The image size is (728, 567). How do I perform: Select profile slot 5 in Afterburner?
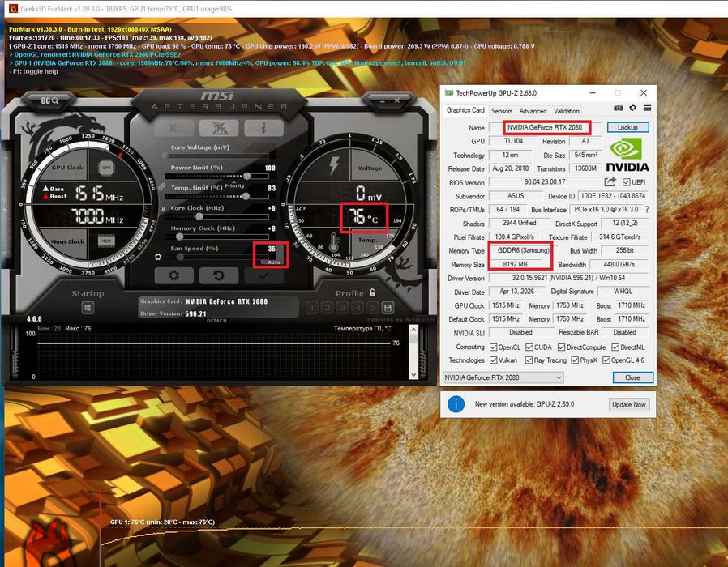pos(372,308)
